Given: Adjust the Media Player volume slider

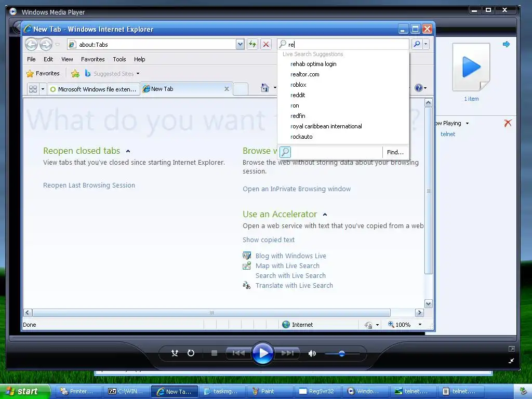Looking at the screenshot, I should pyautogui.click(x=342, y=353).
